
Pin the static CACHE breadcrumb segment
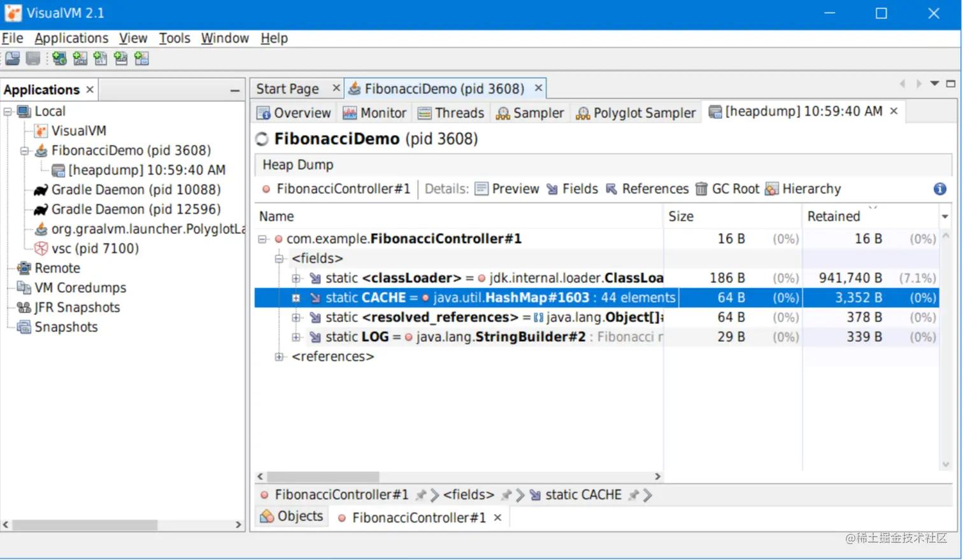point(633,495)
